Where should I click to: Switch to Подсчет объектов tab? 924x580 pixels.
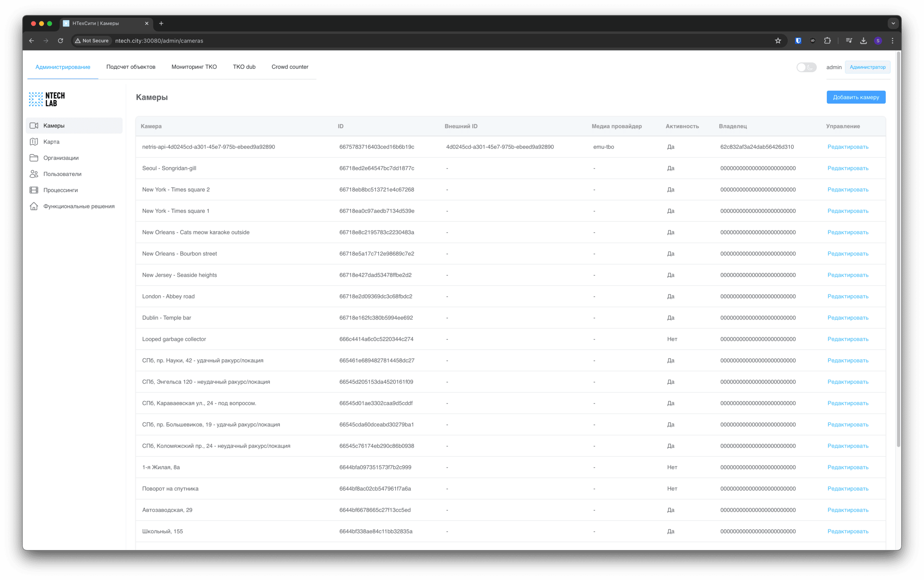131,67
